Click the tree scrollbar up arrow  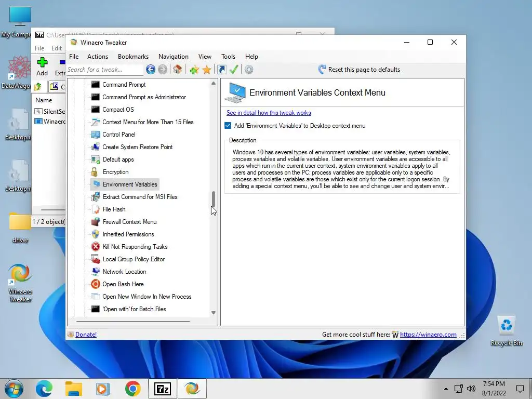[x=214, y=83]
